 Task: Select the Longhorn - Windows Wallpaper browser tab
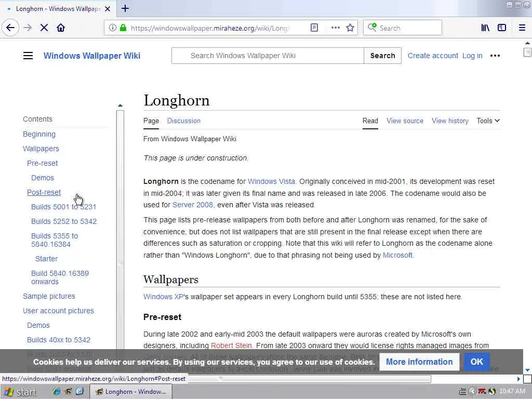coord(58,9)
